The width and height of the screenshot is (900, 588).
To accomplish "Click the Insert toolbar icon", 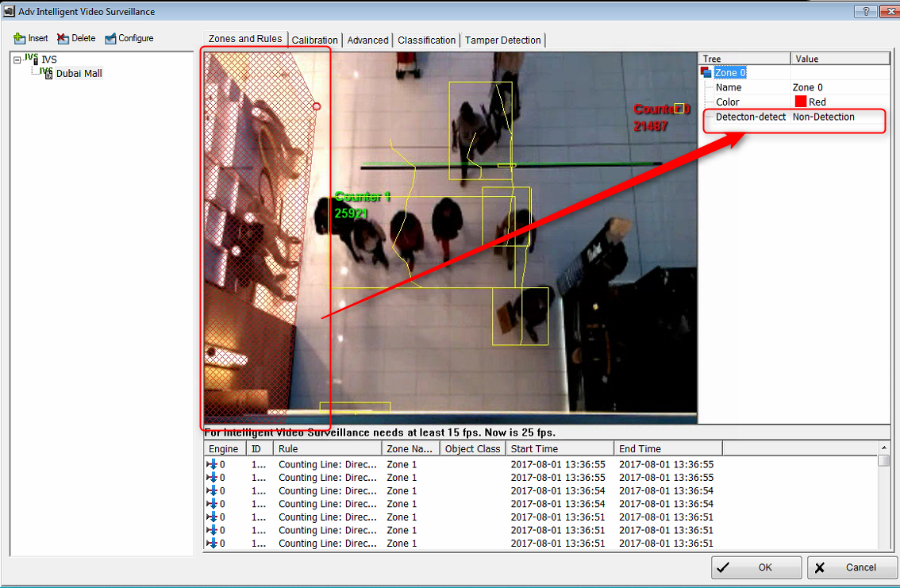I will (20, 38).
